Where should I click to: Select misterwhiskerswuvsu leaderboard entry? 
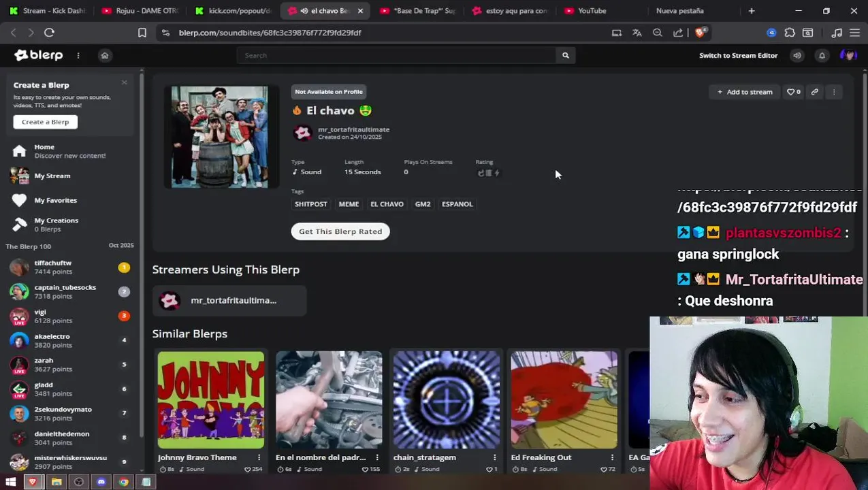click(69, 462)
